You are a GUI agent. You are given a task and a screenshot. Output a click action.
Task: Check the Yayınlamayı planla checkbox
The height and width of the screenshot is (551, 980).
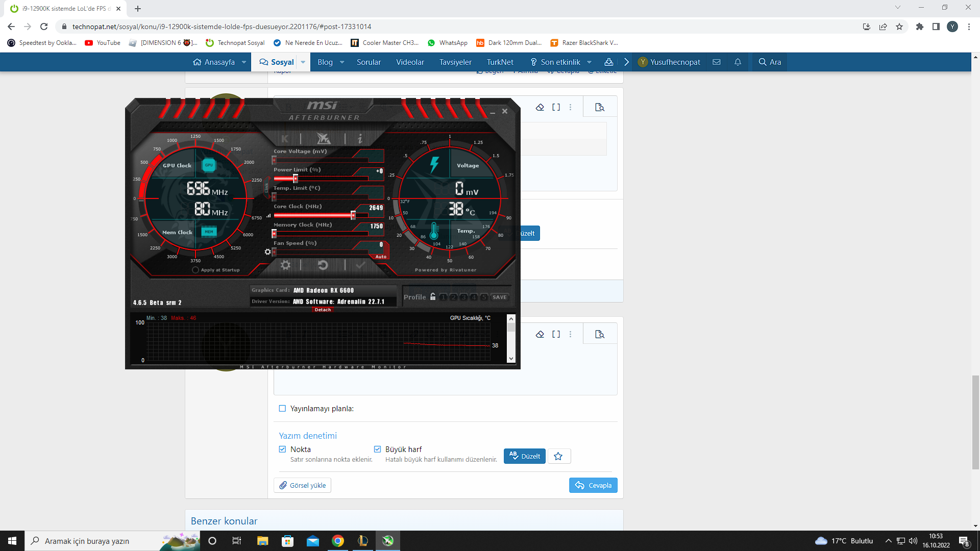tap(282, 409)
